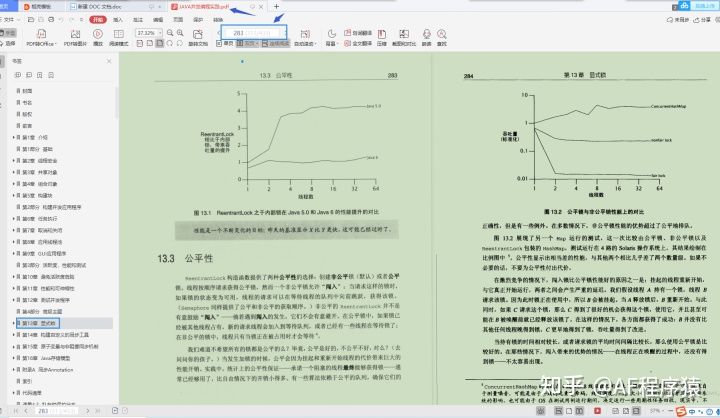Open the File menu dropdown
The width and height of the screenshot is (720, 418).
(x=11, y=20)
